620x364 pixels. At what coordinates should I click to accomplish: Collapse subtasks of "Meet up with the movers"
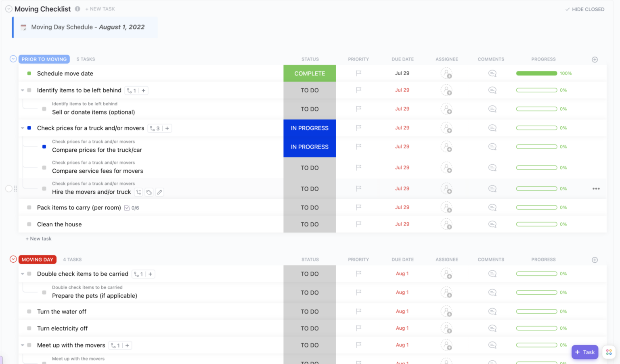point(23,345)
